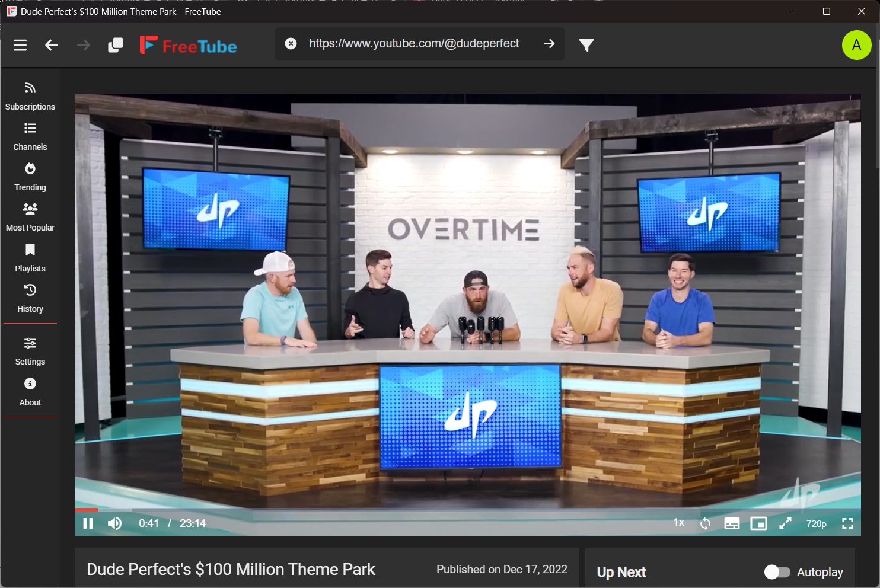
Task: Open playback speed 1x menu
Action: click(679, 523)
